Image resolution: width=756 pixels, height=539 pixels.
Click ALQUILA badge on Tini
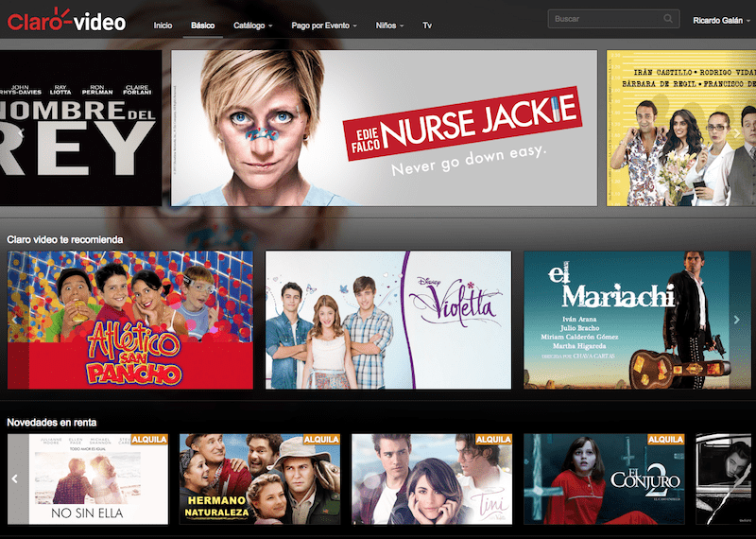coord(493,439)
